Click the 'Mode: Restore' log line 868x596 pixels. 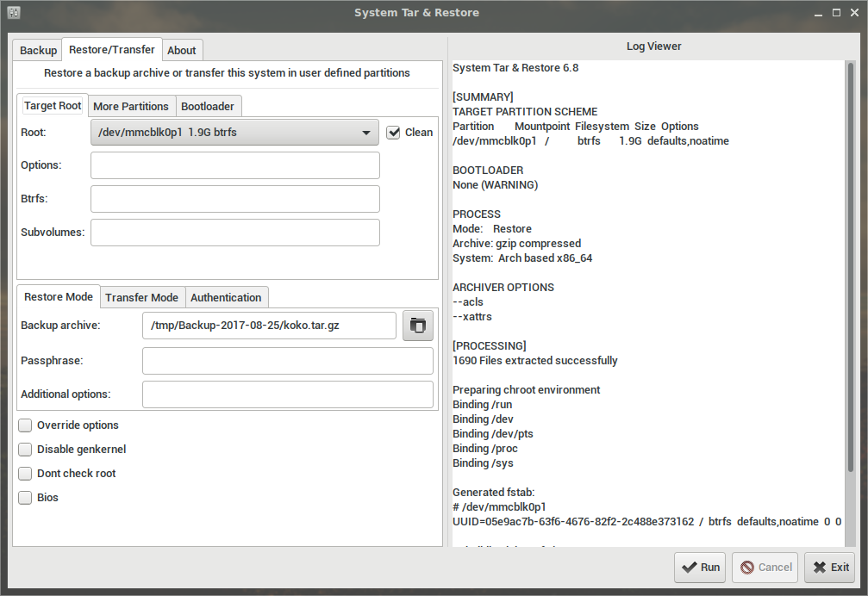pyautogui.click(x=491, y=229)
